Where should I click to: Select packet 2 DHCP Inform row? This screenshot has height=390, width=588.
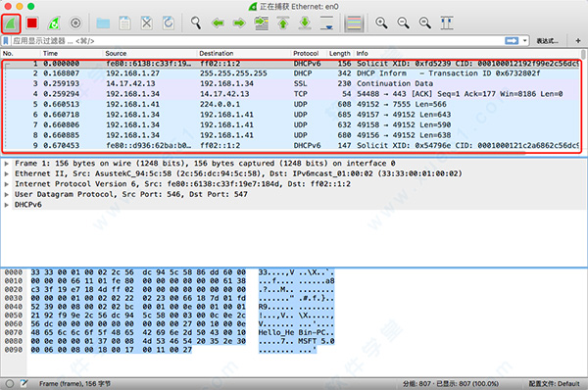291,73
